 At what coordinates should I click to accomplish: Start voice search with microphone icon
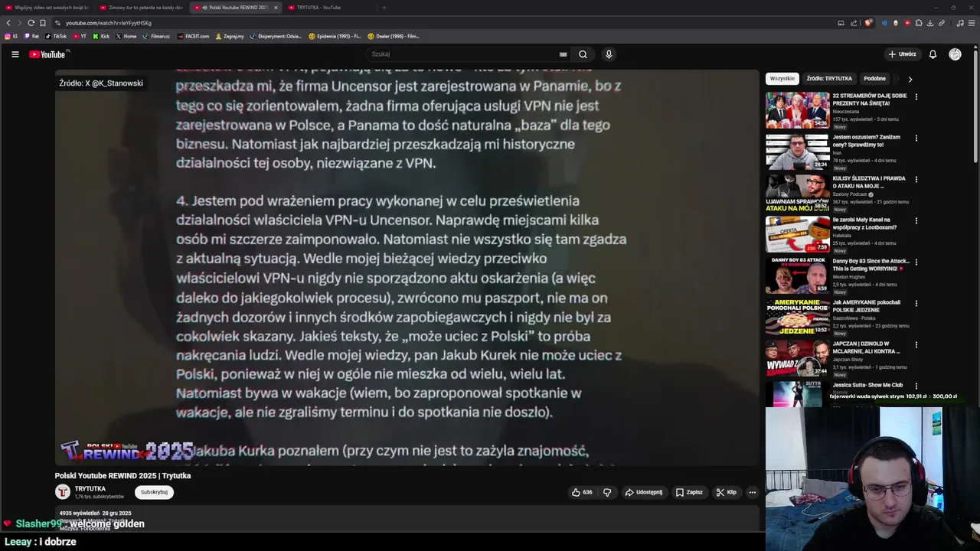click(609, 54)
